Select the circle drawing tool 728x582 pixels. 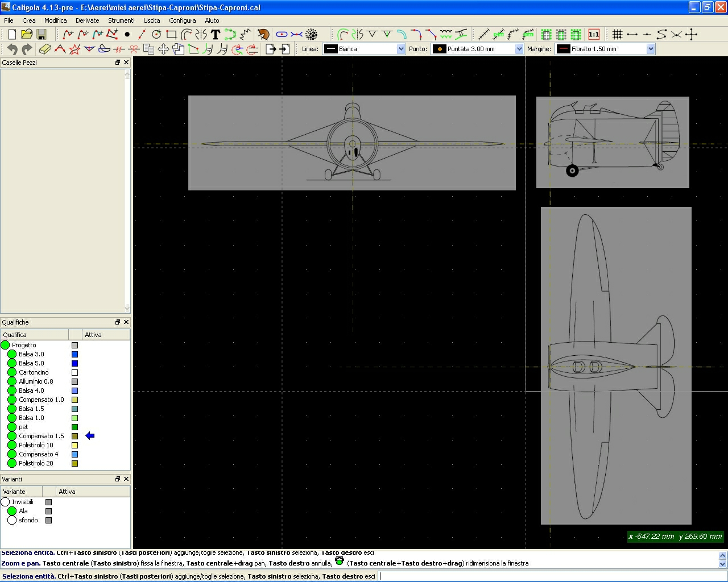(156, 35)
